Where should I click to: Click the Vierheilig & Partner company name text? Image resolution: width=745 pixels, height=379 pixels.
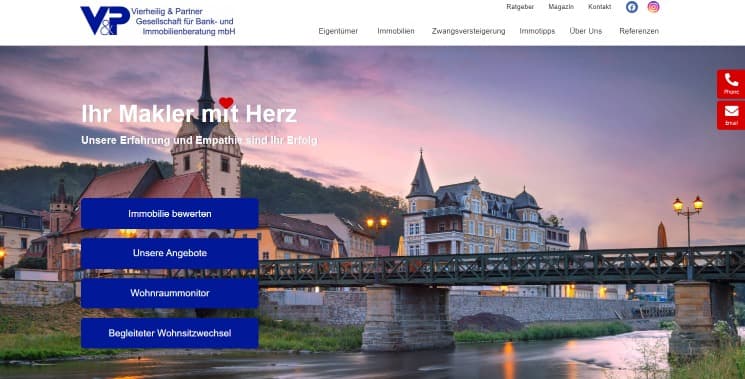183,21
